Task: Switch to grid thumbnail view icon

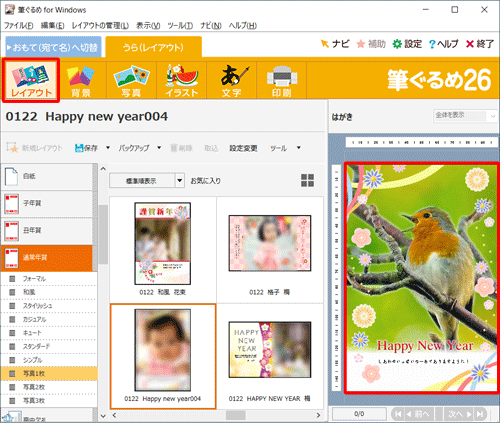Action: click(307, 180)
